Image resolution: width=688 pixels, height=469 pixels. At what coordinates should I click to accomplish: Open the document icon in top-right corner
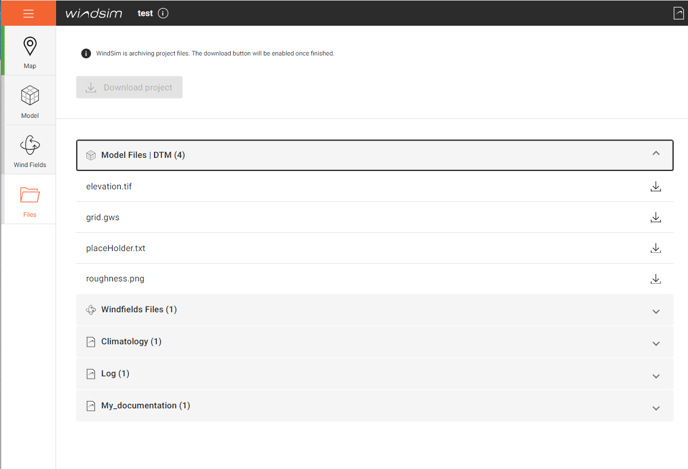pyautogui.click(x=678, y=13)
